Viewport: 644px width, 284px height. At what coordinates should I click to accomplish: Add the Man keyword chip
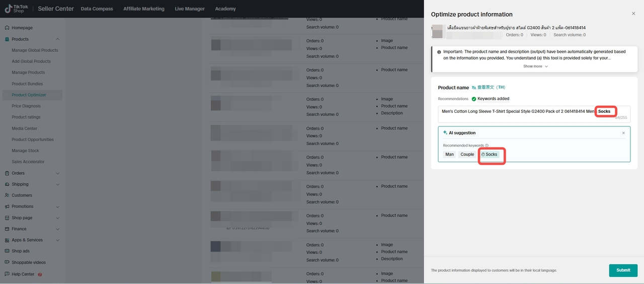tap(449, 155)
